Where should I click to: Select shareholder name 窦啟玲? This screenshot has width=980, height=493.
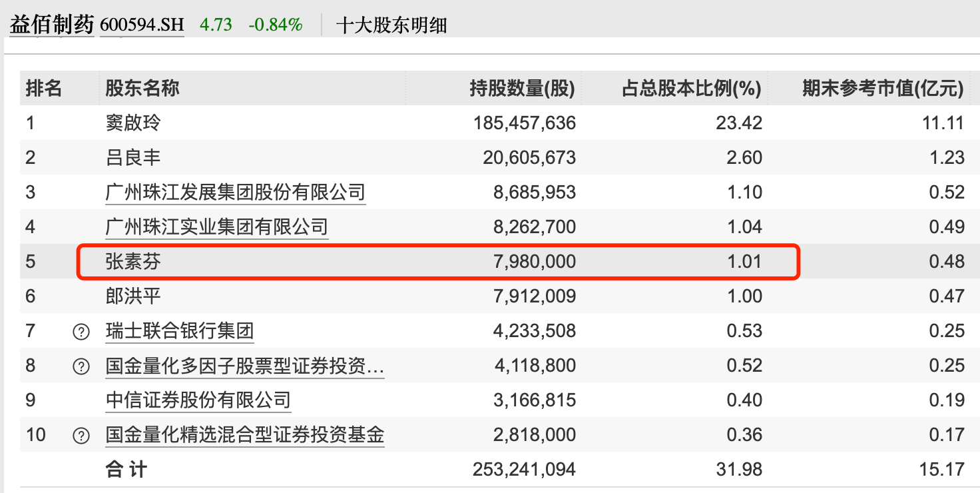tap(133, 123)
